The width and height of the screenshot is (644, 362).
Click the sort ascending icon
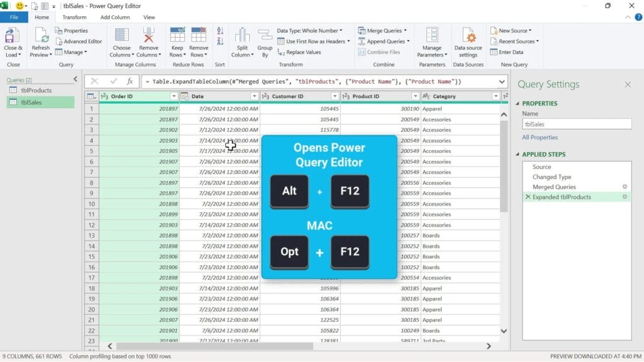(x=220, y=31)
